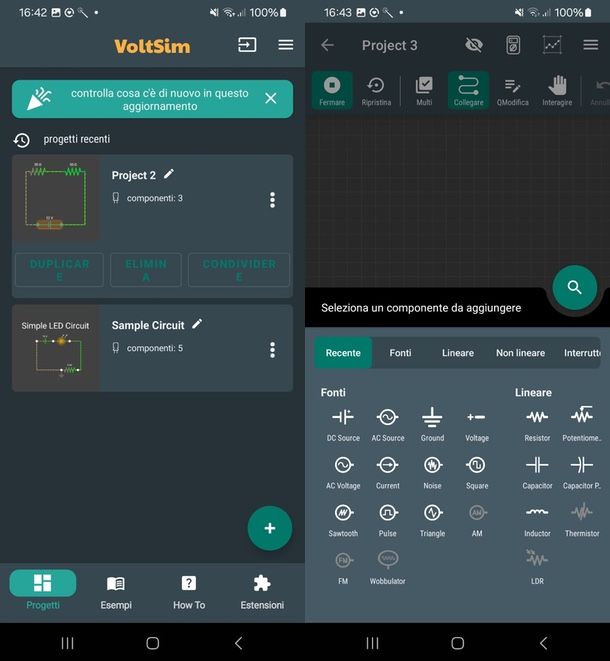Add an AC Source component
The image size is (610, 661).
tap(387, 425)
